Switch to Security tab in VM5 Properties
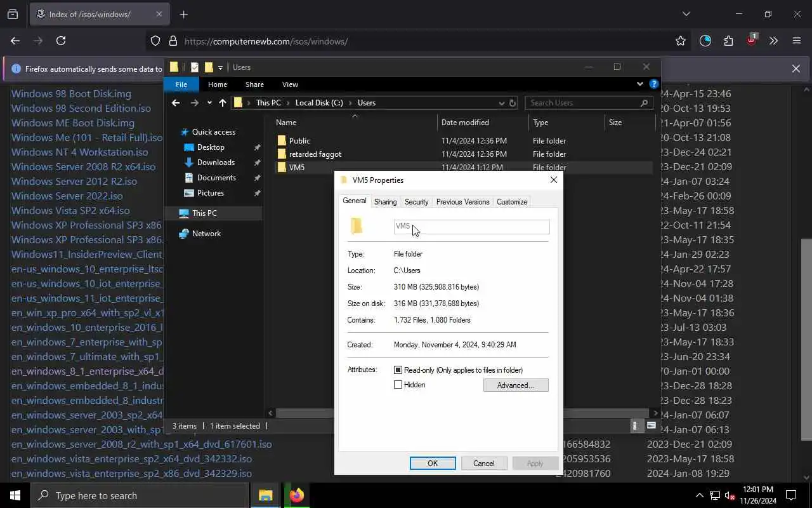The width and height of the screenshot is (812, 508). coord(416,202)
